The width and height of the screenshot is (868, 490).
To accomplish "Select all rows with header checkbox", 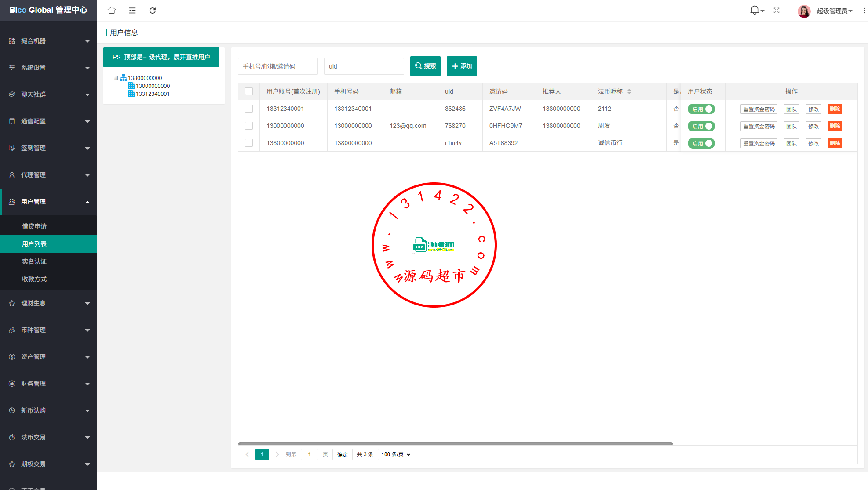I will pos(249,91).
